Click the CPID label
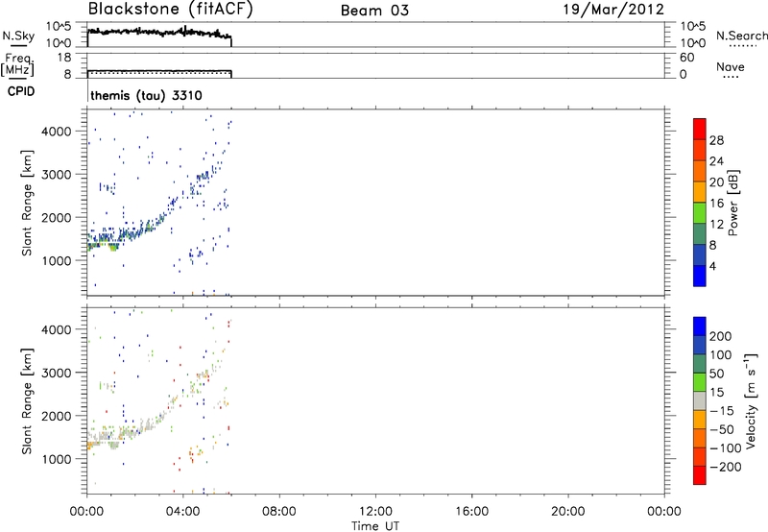Image resolution: width=768 pixels, height=532 pixels. point(21,91)
